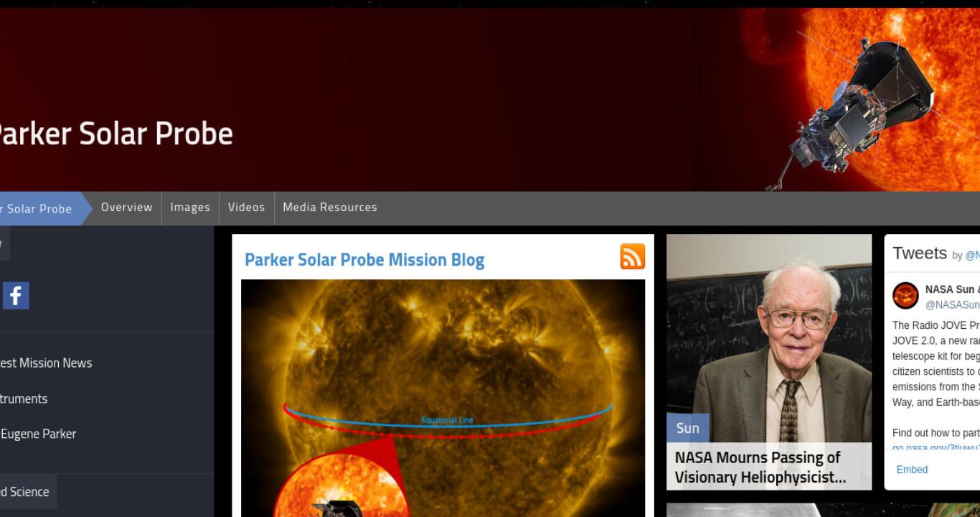
Task: Go to Media Resources
Action: [330, 208]
